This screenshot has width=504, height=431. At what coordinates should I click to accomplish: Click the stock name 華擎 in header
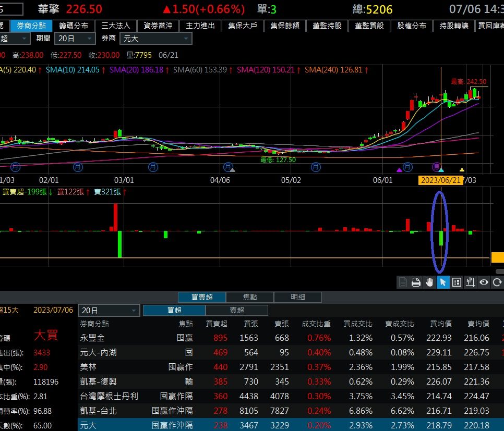pyautogui.click(x=49, y=9)
